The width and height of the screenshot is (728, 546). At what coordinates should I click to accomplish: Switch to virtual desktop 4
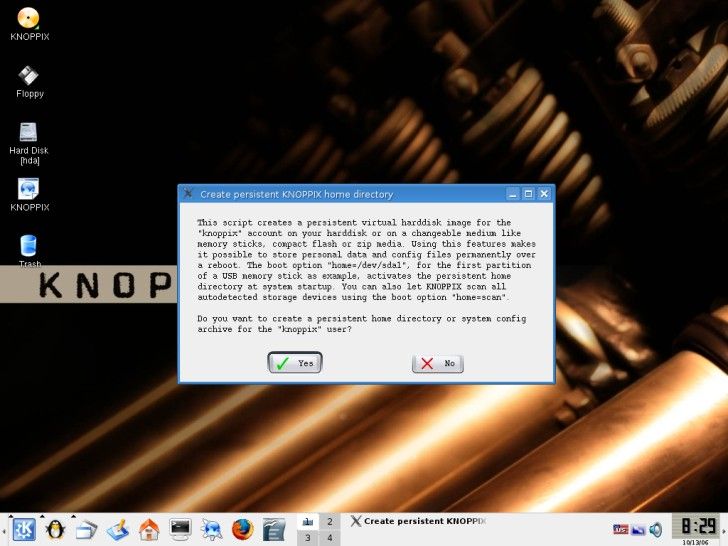pyautogui.click(x=330, y=538)
